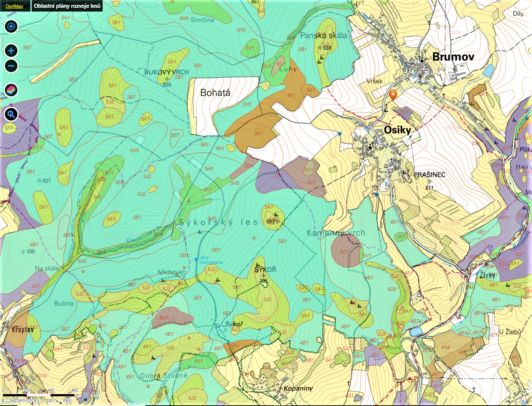Viewport: 532px width, 406px height.
Task: Click the 'Panská skála' label
Action: tap(323, 36)
